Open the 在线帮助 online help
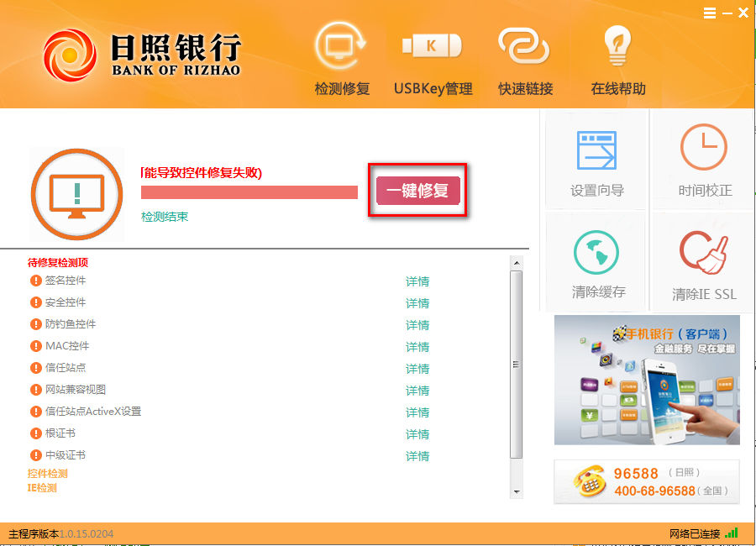The height and width of the screenshot is (546, 756). [x=617, y=50]
